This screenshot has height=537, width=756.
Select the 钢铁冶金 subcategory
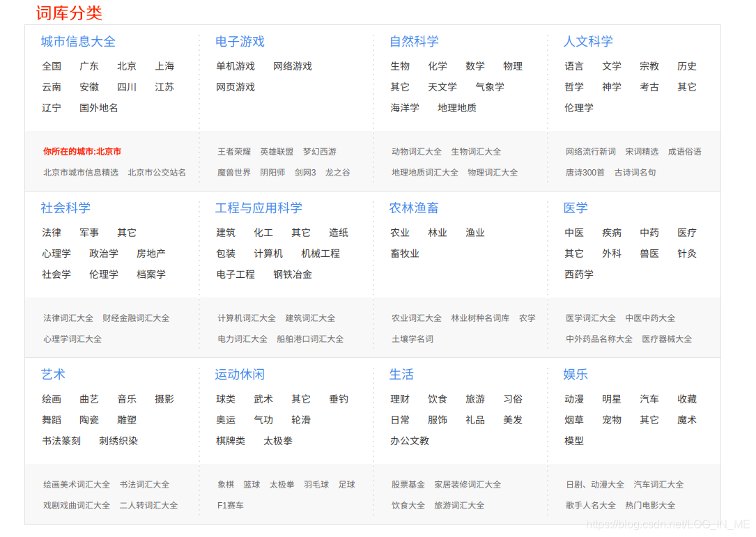point(292,274)
